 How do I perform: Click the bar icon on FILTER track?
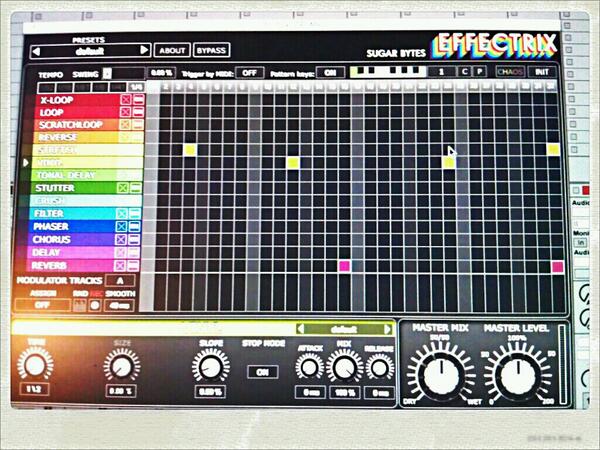pos(135,214)
